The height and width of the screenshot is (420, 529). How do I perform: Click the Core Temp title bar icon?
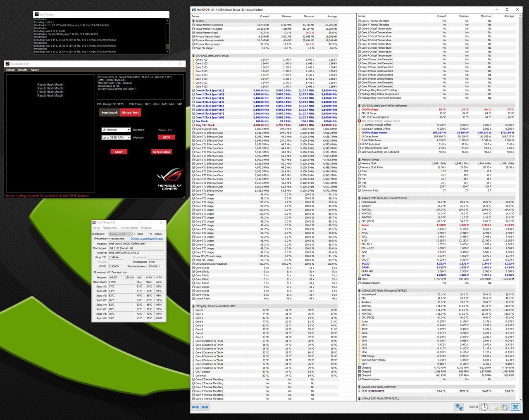click(94, 223)
